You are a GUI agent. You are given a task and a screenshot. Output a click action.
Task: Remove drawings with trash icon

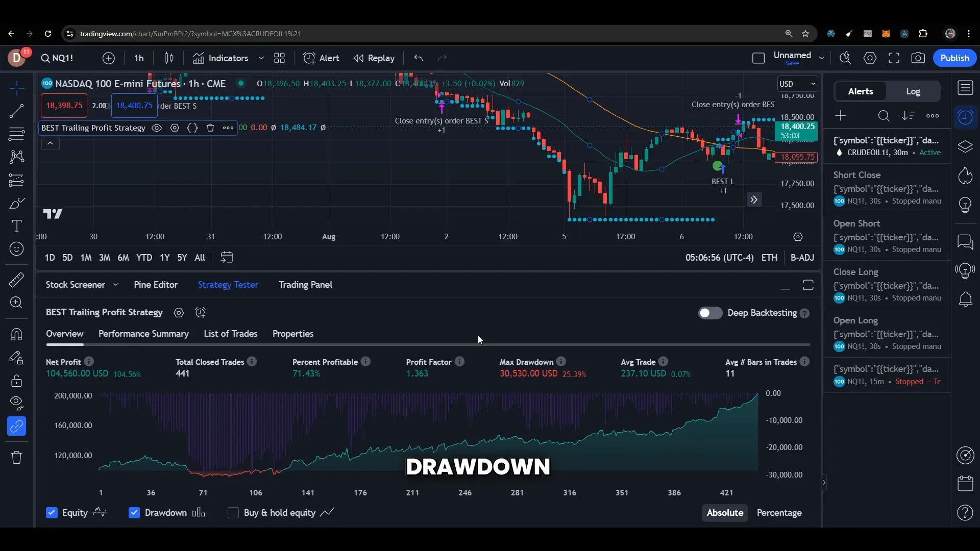pyautogui.click(x=16, y=457)
